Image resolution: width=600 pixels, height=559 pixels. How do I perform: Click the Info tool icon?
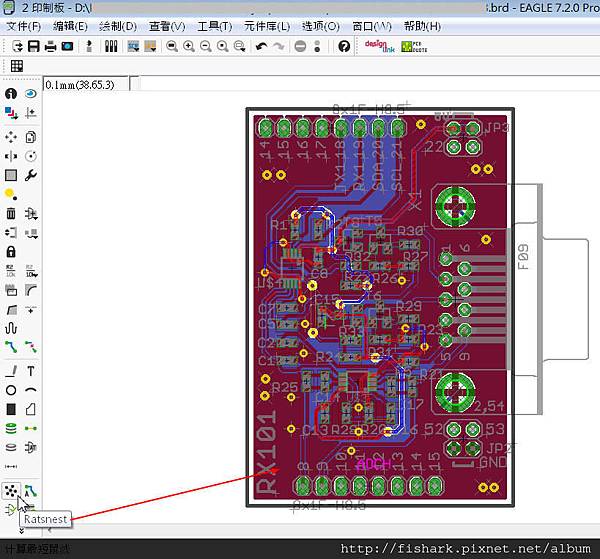pos(11,93)
